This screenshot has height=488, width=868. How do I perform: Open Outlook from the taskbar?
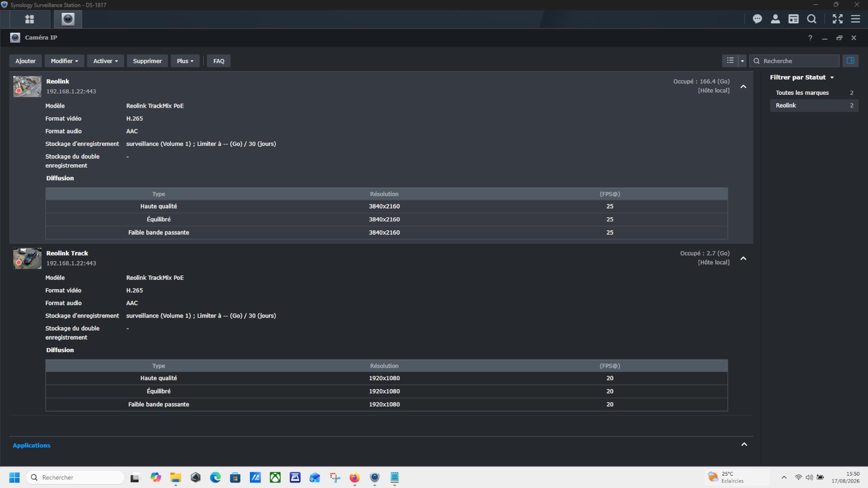315,477
